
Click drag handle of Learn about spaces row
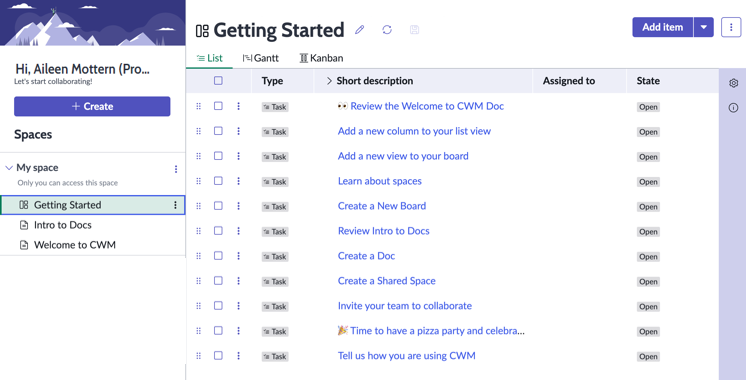(x=198, y=181)
